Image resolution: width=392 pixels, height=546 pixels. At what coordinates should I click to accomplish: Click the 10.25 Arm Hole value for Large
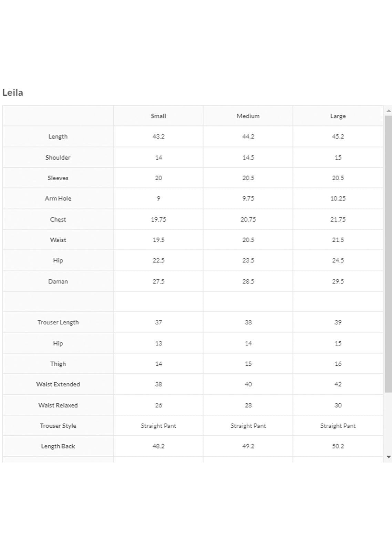point(338,199)
